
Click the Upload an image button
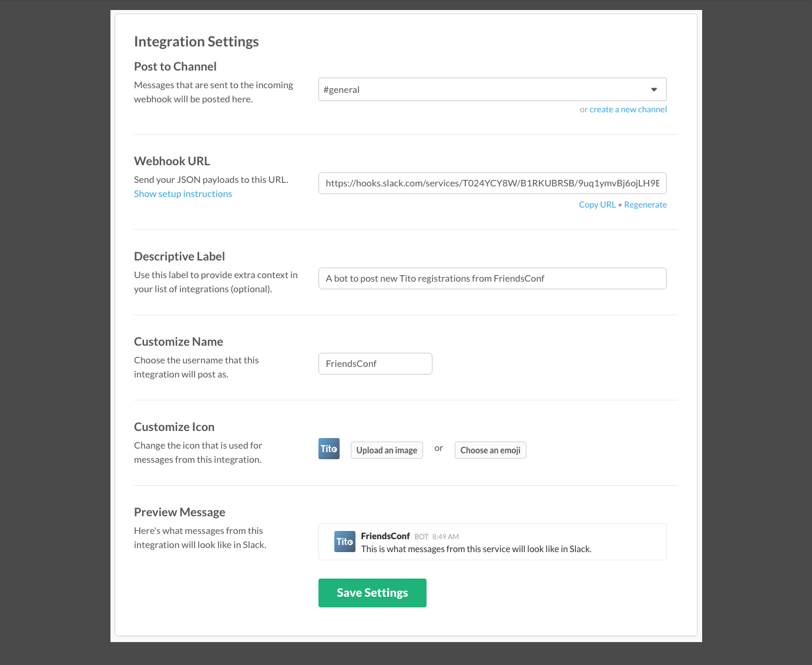point(387,450)
